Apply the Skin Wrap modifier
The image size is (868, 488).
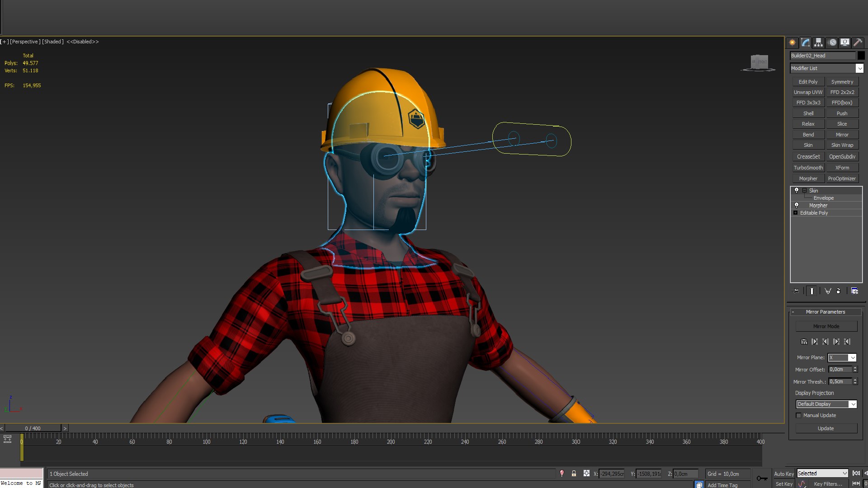842,145
